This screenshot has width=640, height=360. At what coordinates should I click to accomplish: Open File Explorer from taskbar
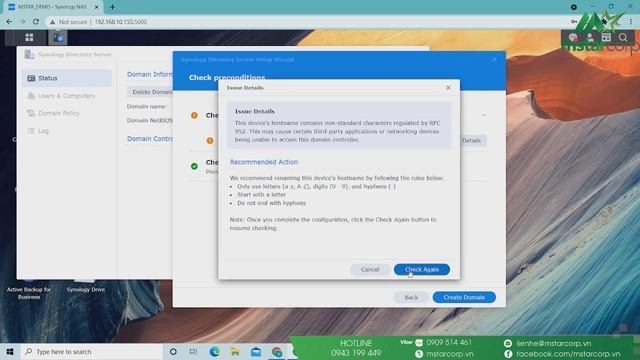[x=235, y=351]
